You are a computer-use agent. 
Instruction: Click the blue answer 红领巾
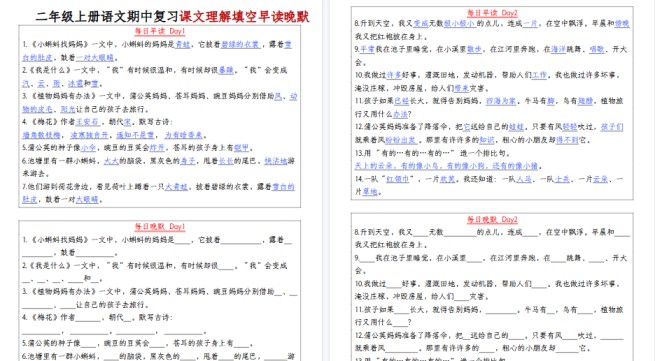(397, 179)
